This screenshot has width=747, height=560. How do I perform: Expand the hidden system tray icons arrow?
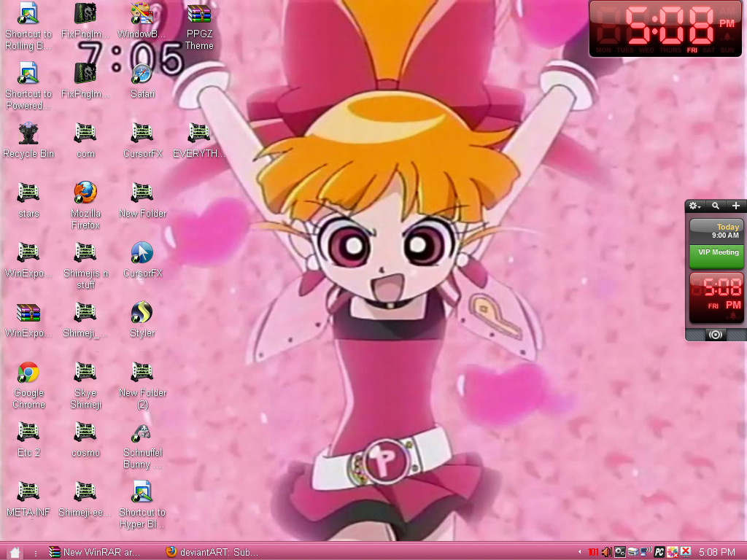(580, 552)
